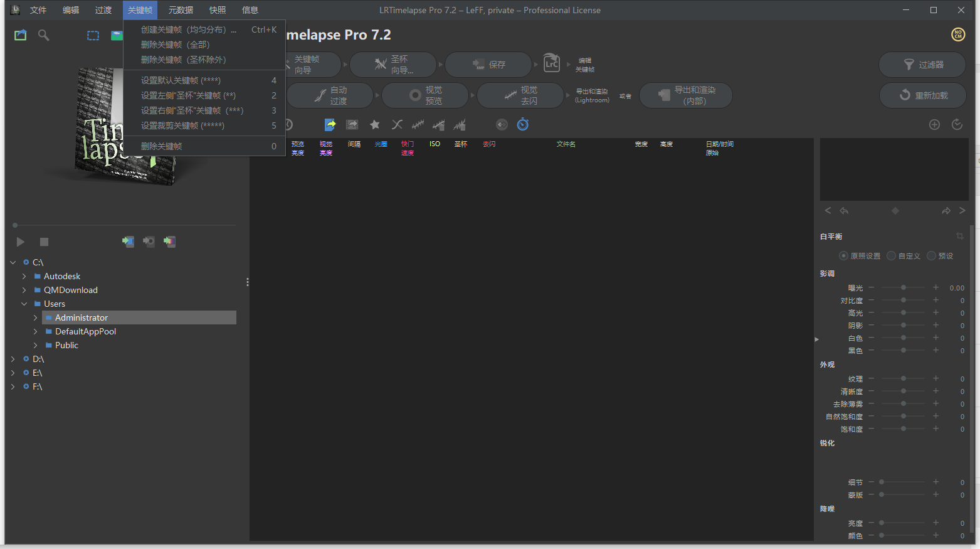The image size is (980, 549).
Task: Click the ISO column header
Action: pyautogui.click(x=435, y=144)
